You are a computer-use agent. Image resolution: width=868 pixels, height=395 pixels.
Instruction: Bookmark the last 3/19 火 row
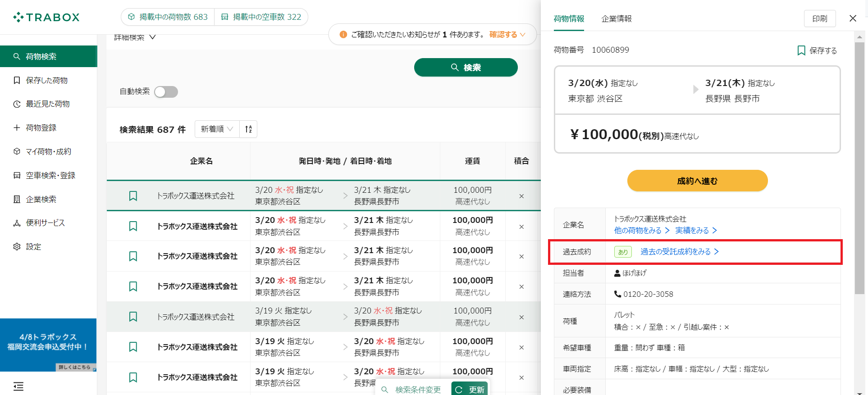[133, 377]
